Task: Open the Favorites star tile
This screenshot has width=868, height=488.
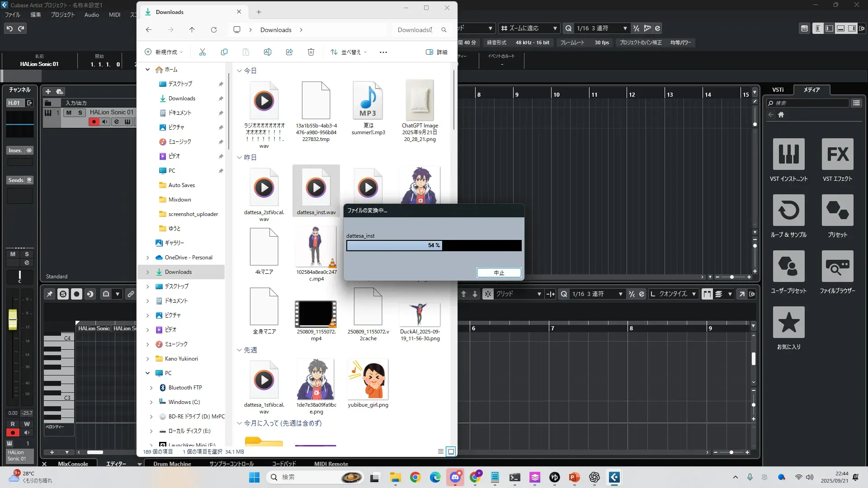Action: (x=788, y=323)
